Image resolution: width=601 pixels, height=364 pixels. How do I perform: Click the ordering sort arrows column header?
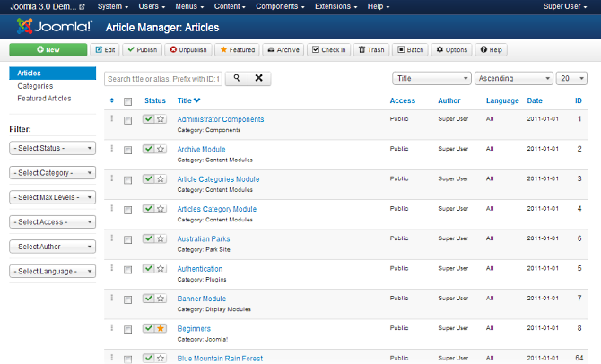[x=112, y=100]
